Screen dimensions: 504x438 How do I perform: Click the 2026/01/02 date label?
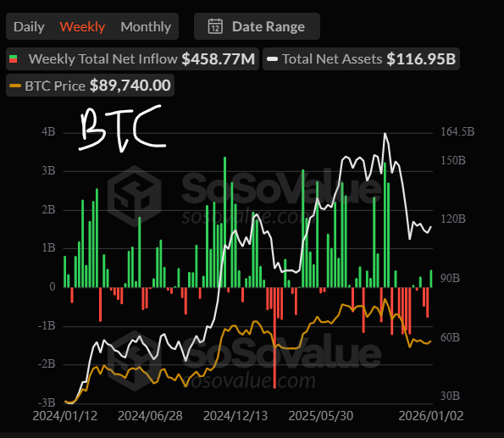tap(431, 416)
